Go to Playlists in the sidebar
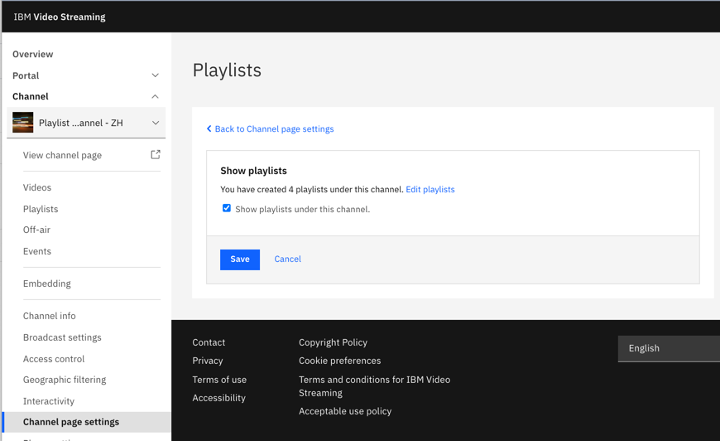 (40, 209)
